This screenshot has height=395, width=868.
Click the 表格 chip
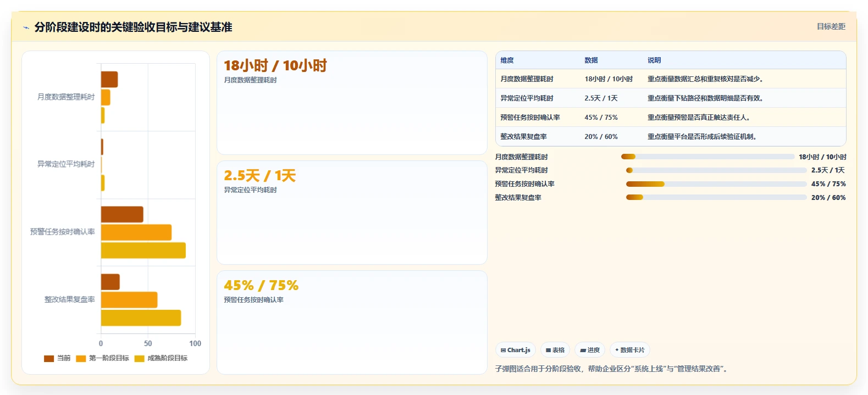click(555, 350)
